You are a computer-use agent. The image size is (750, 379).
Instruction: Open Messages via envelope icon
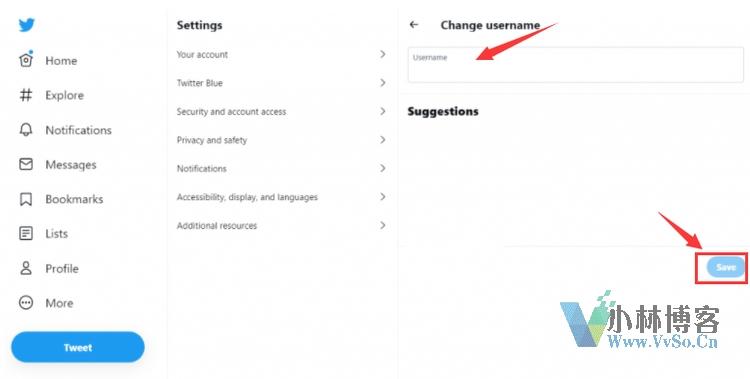(26, 164)
